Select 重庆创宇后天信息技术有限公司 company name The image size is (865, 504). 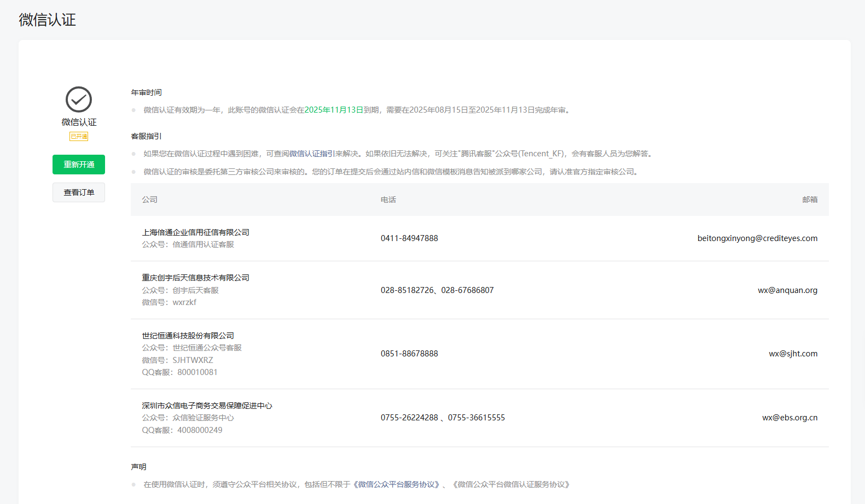coord(196,278)
